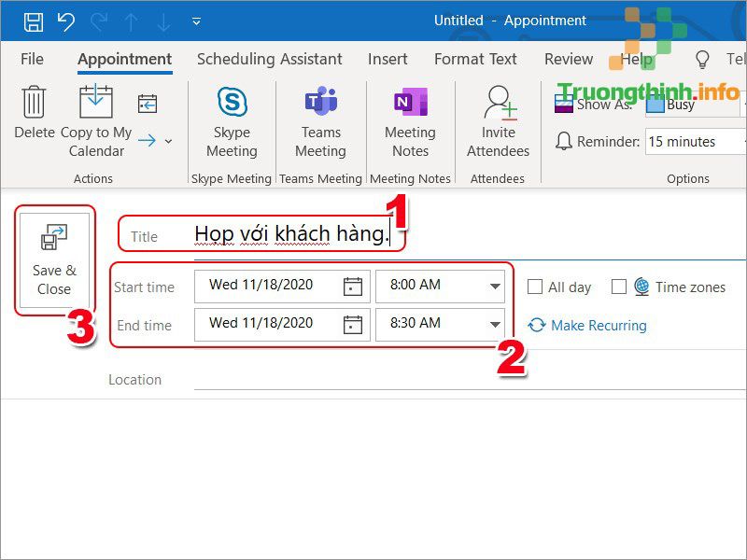Expand the 8:30 AM end time dropdown
This screenshot has height=560, width=747.
pos(495,324)
